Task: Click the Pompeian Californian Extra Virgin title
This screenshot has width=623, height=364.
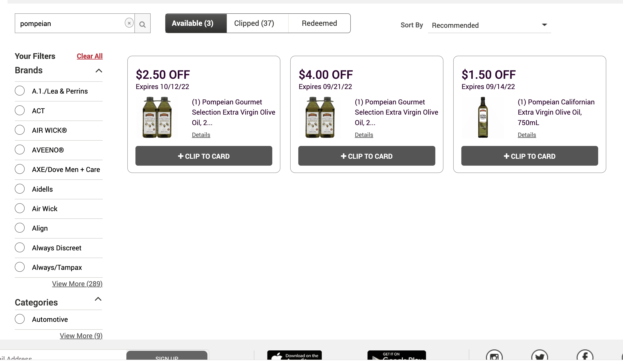Action: 556,112
